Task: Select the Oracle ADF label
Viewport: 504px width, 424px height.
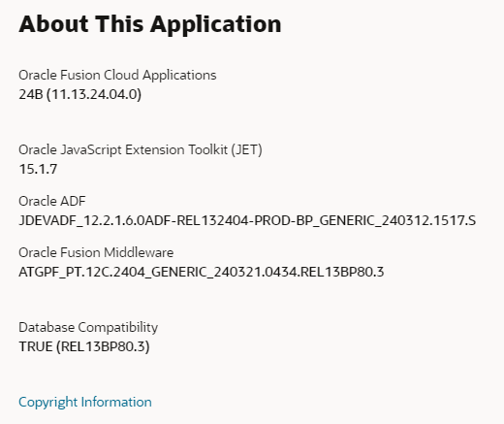Action: 52,201
